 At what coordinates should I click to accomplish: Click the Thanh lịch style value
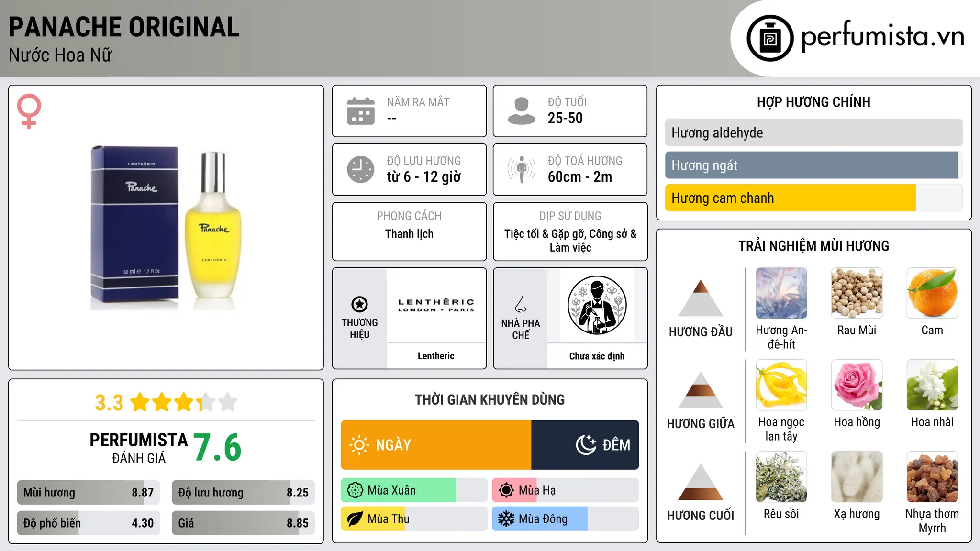point(409,234)
